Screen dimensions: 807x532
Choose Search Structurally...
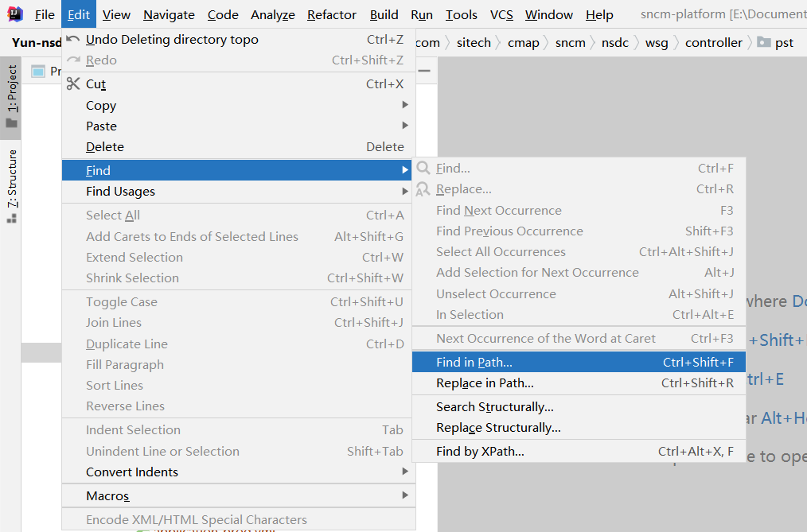tap(579, 407)
